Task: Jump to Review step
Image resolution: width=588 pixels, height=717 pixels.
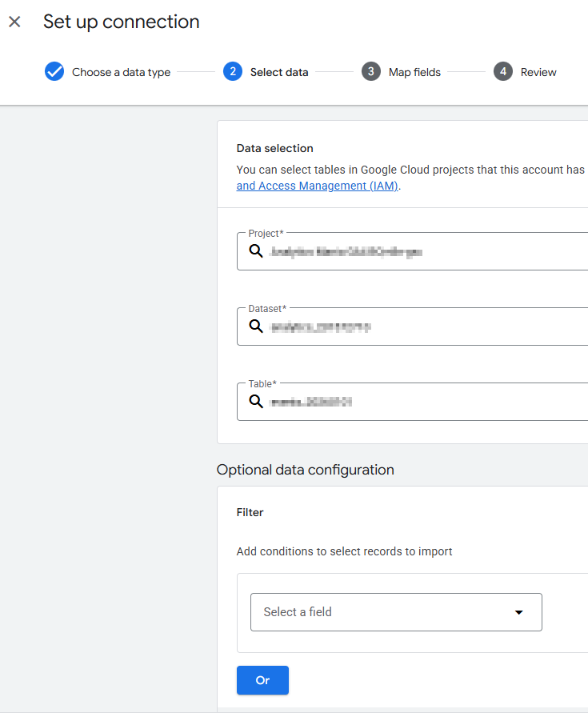Action: [x=538, y=72]
